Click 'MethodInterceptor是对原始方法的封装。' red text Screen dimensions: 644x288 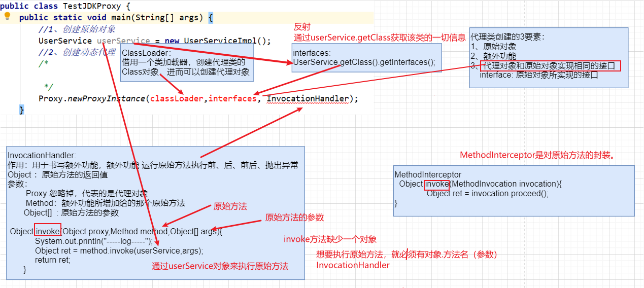tap(537, 155)
